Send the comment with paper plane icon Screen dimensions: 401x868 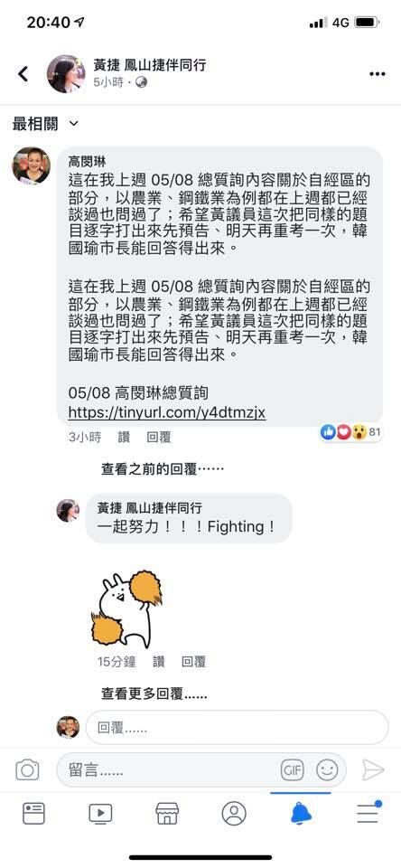pos(373,770)
